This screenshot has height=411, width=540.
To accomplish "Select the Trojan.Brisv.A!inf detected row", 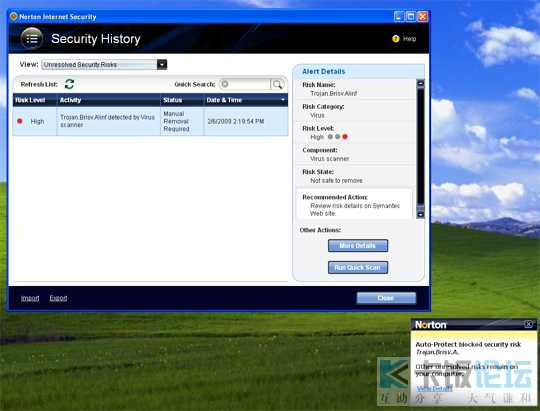I will point(150,121).
